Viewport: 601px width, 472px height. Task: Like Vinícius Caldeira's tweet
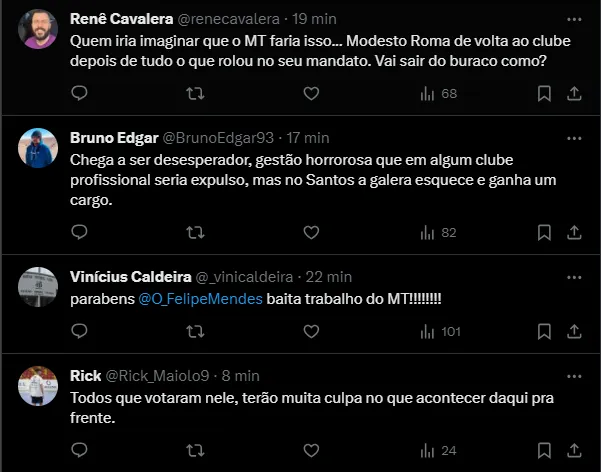pos(311,331)
